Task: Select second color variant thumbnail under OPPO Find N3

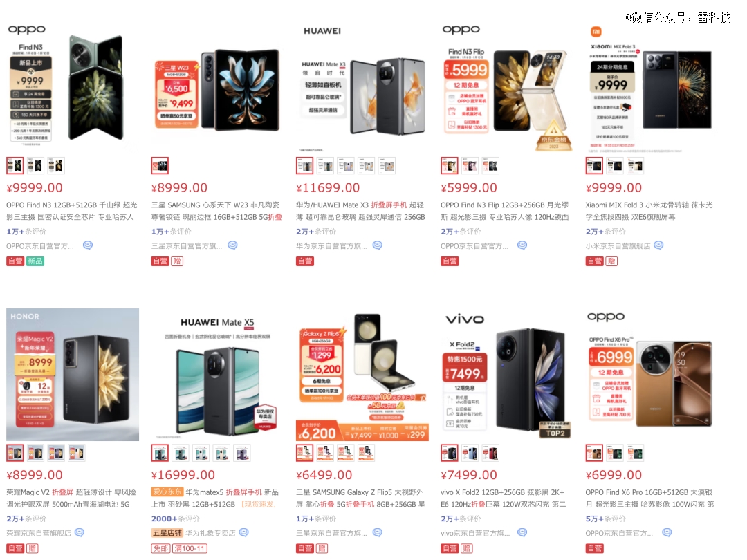Action: pyautogui.click(x=35, y=166)
